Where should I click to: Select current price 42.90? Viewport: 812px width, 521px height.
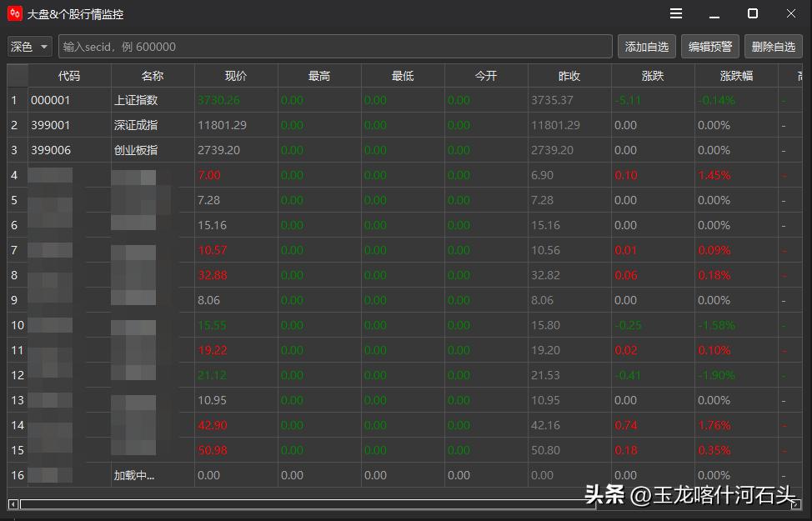236,425
